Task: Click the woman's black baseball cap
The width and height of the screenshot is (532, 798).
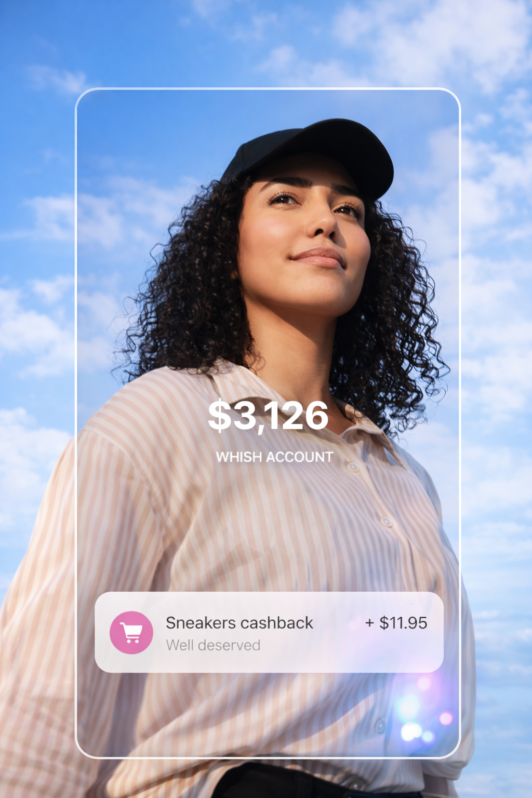Action: [312, 156]
